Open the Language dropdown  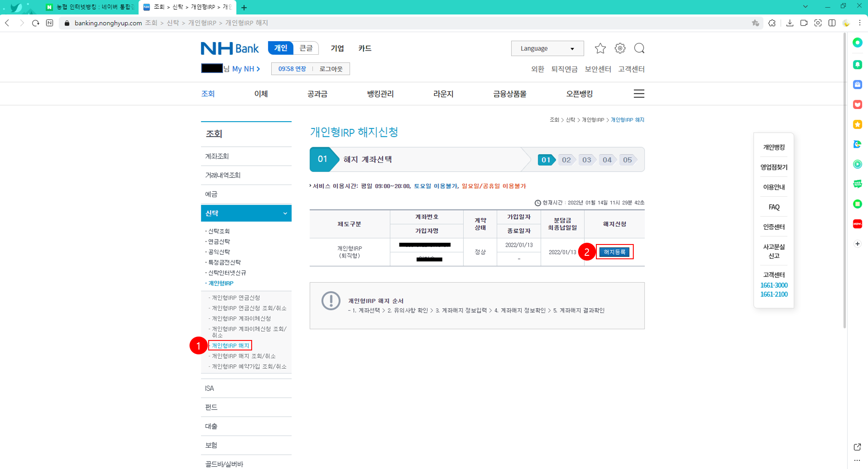point(547,48)
